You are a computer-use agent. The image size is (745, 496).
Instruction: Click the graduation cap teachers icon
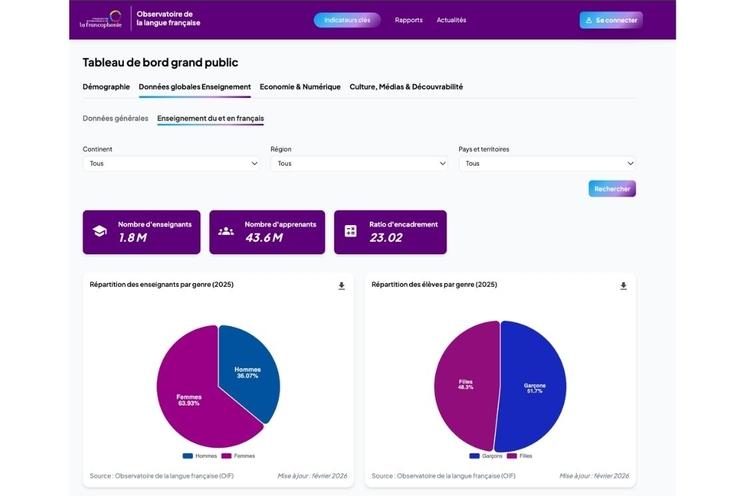pyautogui.click(x=100, y=231)
